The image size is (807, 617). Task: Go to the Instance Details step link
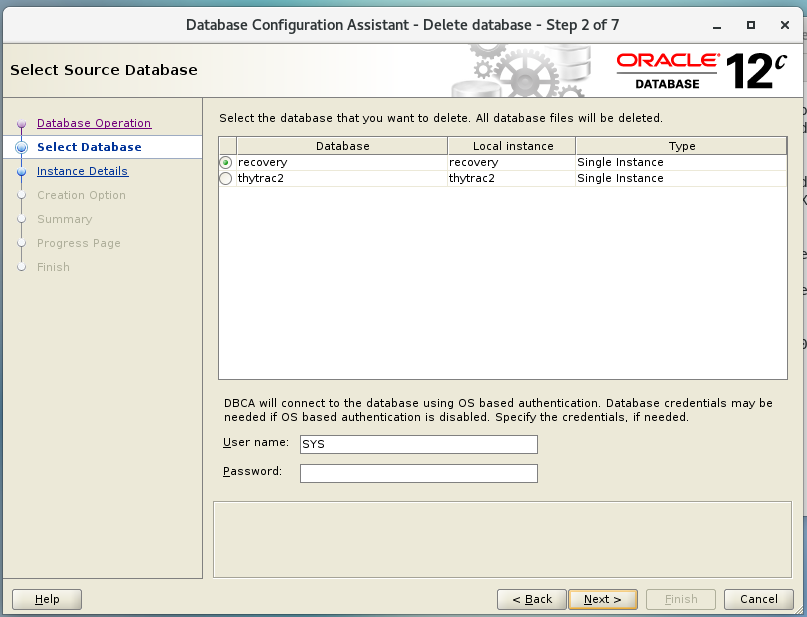[x=82, y=171]
